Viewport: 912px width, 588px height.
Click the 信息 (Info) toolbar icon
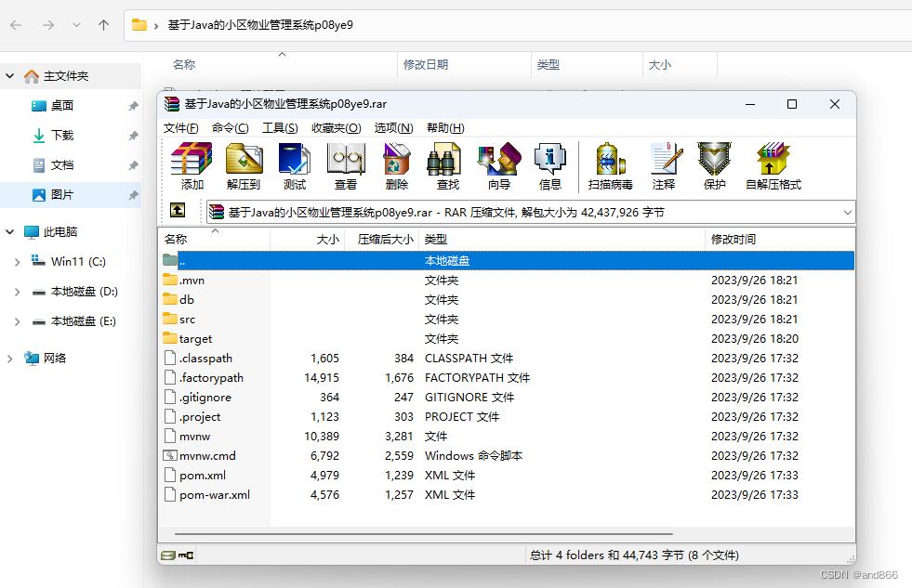[x=549, y=166]
